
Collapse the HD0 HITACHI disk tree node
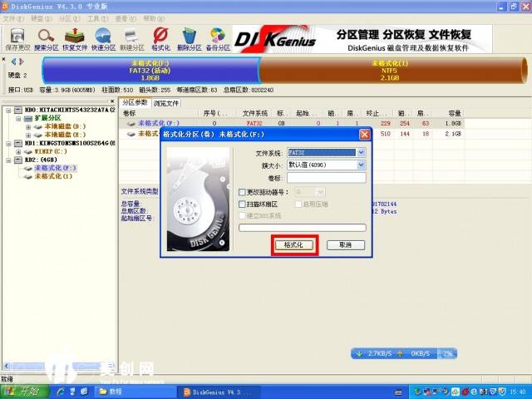[7, 110]
